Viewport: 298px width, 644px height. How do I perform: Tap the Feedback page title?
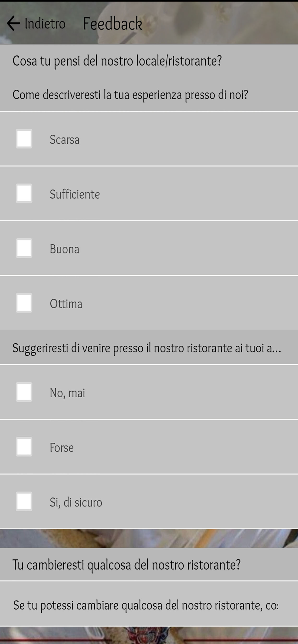point(113,24)
